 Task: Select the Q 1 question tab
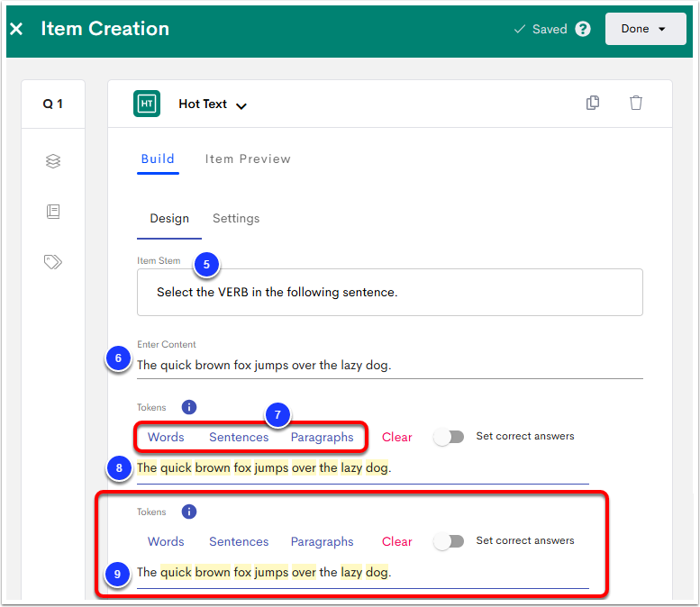click(52, 104)
